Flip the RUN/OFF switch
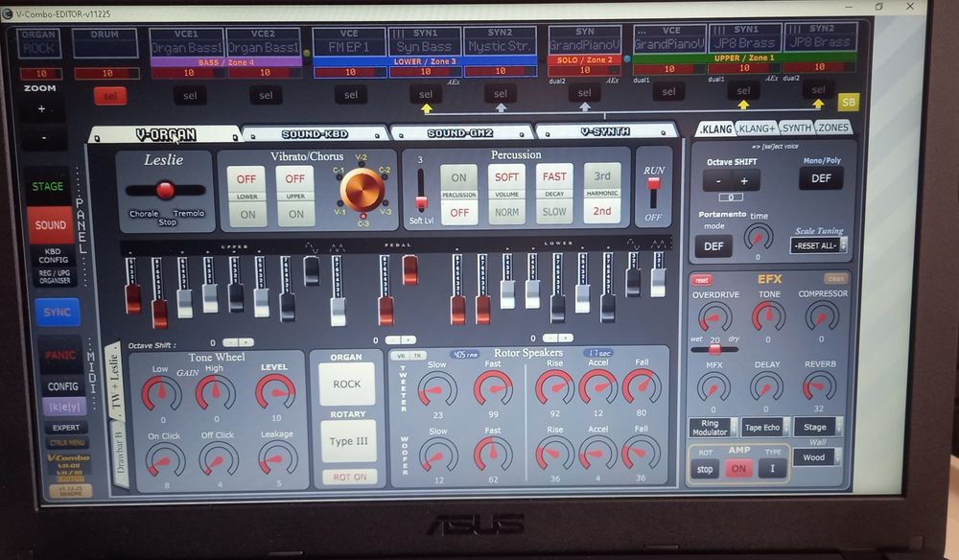Image resolution: width=959 pixels, height=560 pixels. coord(653,193)
